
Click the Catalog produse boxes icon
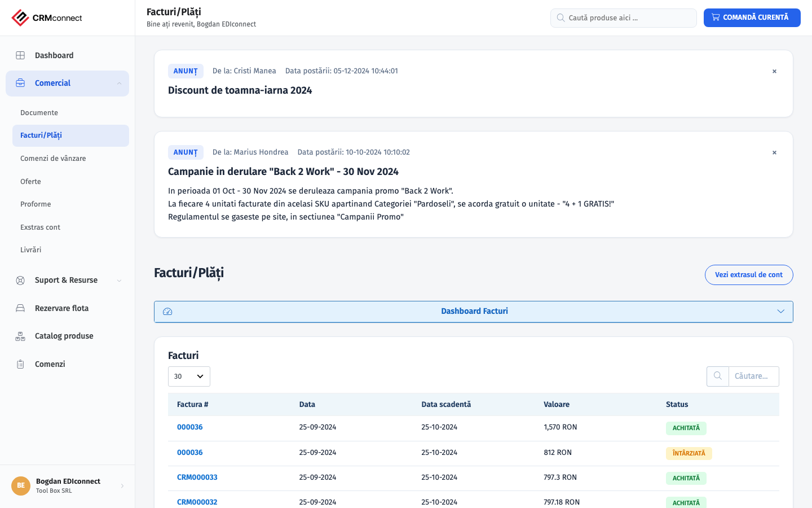[20, 336]
